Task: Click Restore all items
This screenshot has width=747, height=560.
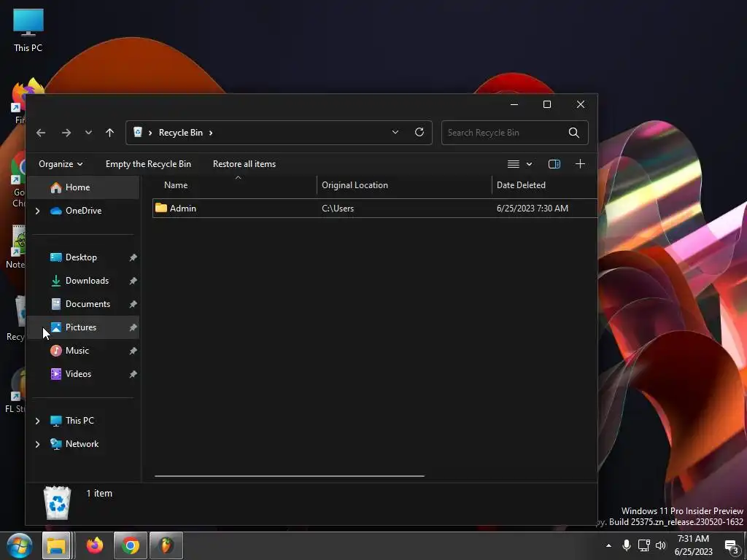Action: tap(244, 164)
